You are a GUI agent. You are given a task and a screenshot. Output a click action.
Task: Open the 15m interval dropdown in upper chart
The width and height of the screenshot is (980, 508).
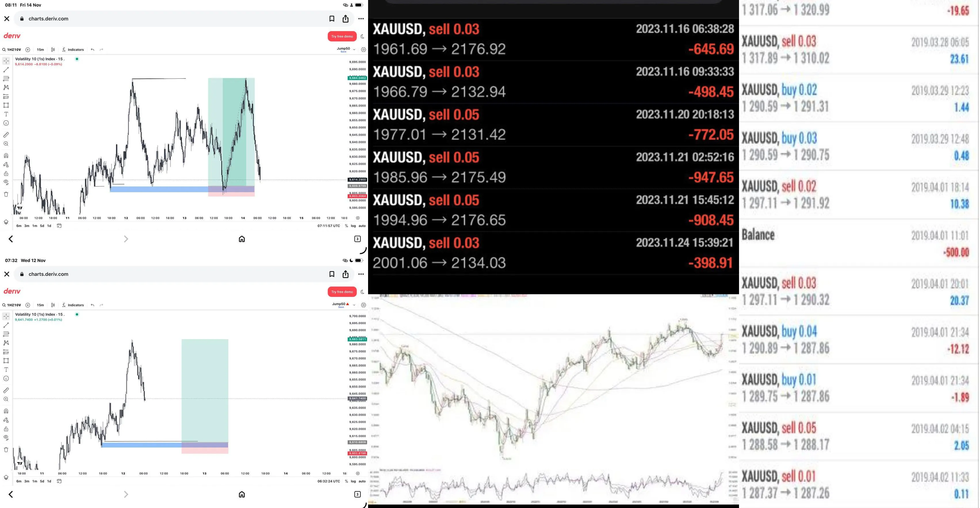(x=40, y=49)
